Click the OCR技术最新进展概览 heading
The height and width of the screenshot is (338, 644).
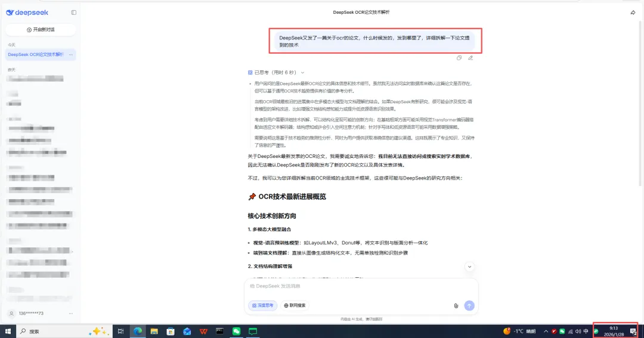click(287, 197)
